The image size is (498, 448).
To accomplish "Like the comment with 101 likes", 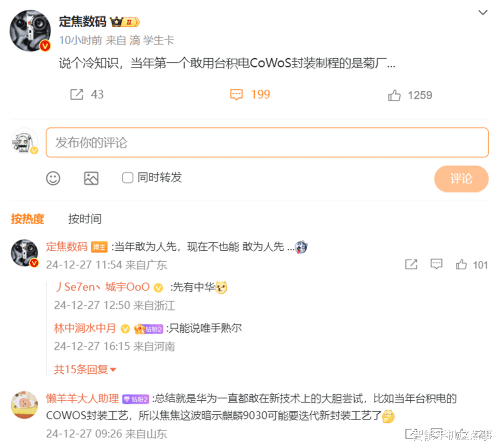I will tap(462, 264).
